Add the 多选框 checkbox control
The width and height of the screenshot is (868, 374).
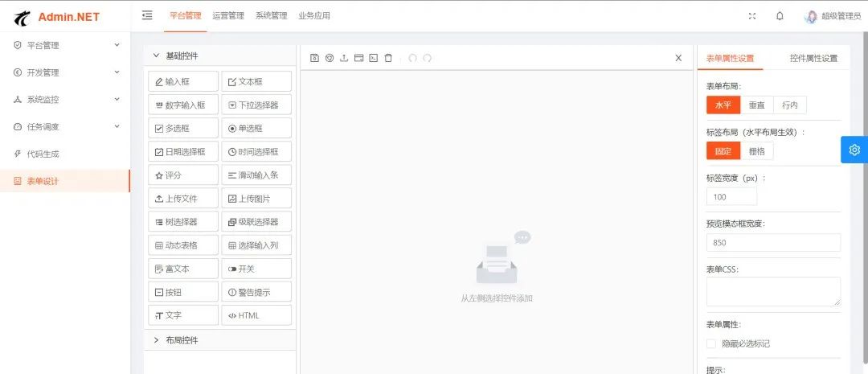(183, 128)
